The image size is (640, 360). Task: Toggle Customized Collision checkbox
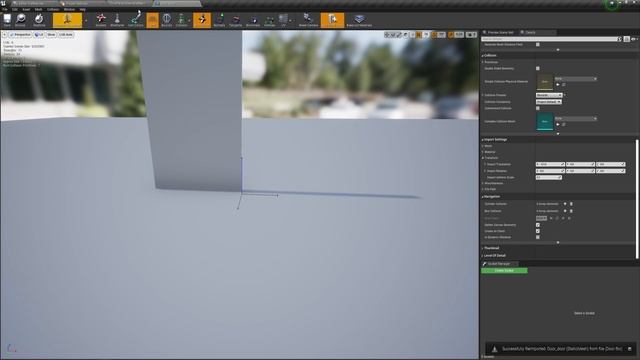(x=538, y=108)
